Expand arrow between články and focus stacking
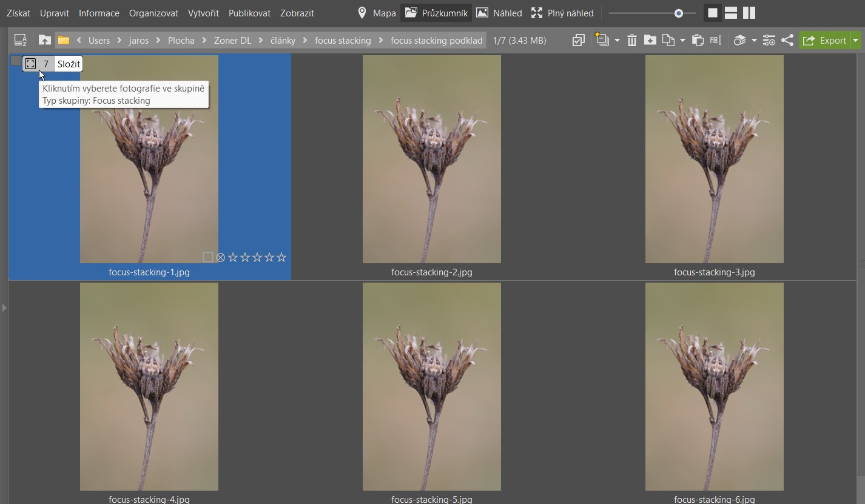The height and width of the screenshot is (504, 865). tap(305, 41)
